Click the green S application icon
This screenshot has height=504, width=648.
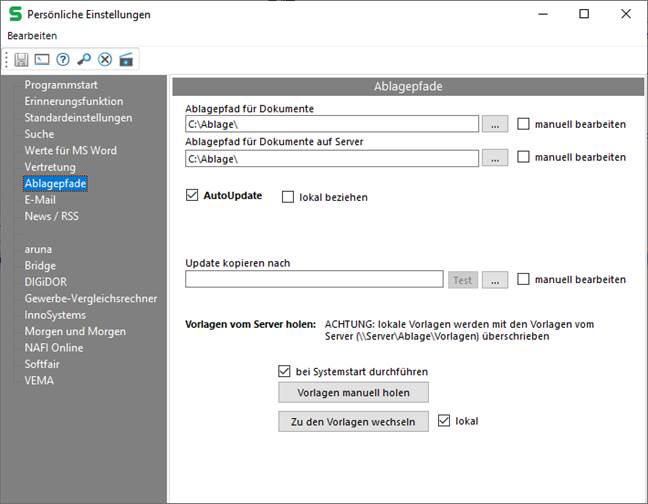(x=15, y=14)
